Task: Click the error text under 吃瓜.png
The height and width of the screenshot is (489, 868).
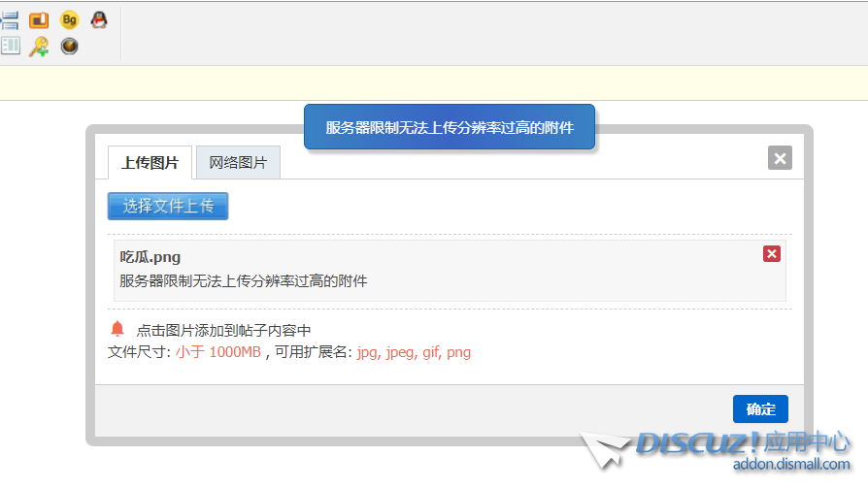Action: coord(244,281)
